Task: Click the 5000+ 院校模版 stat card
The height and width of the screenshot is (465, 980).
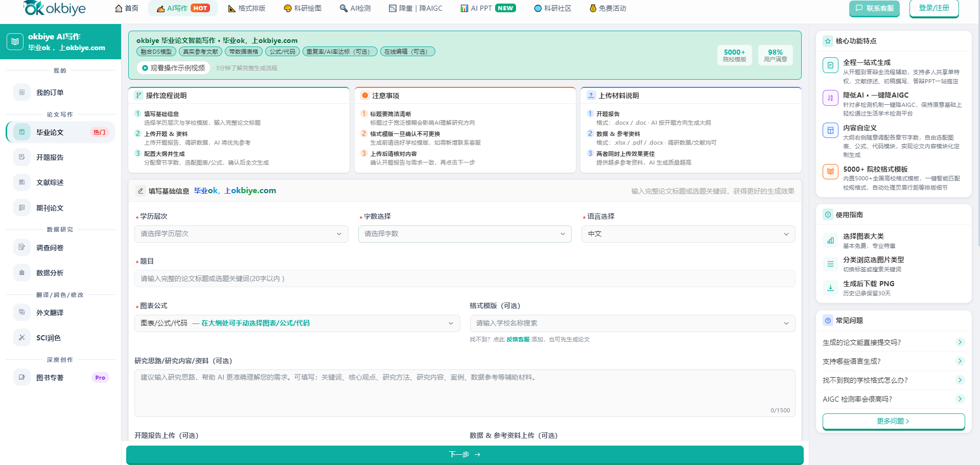Action: tap(734, 55)
